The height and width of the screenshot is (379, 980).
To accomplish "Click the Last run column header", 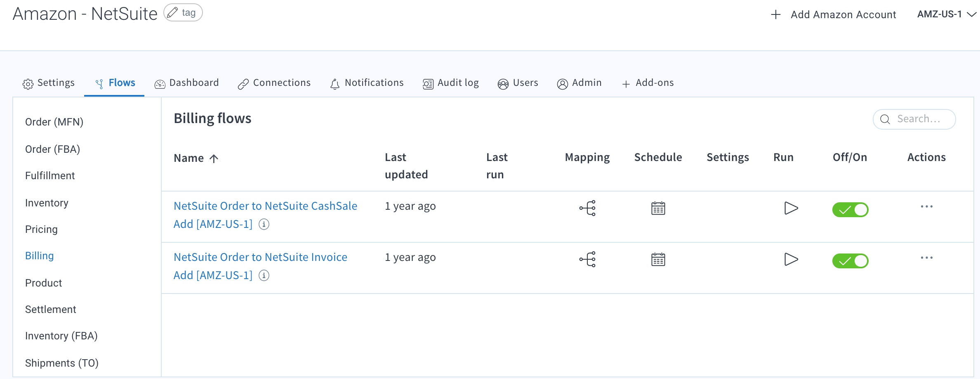I will coord(497,166).
